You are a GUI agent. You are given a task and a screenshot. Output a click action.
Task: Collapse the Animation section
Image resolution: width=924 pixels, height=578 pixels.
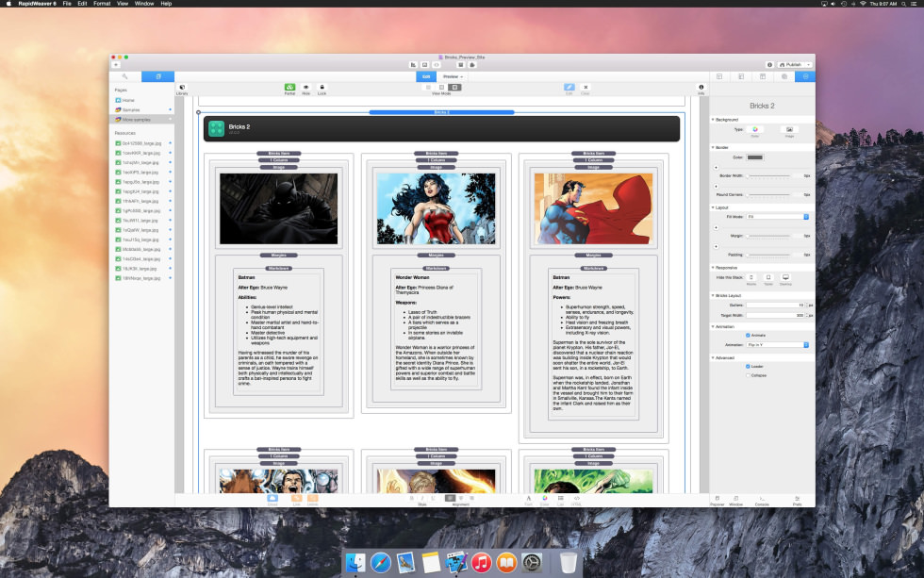point(713,326)
